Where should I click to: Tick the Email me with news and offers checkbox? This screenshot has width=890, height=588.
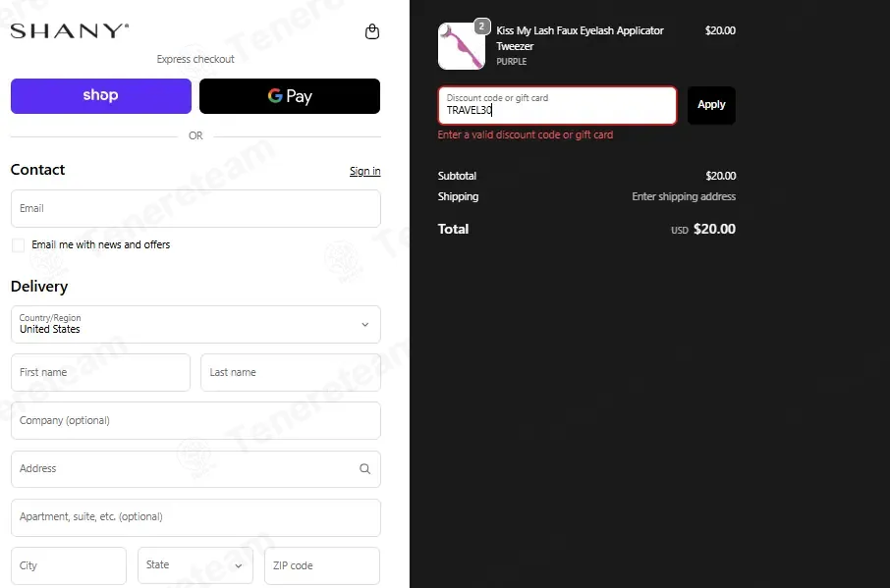(18, 245)
